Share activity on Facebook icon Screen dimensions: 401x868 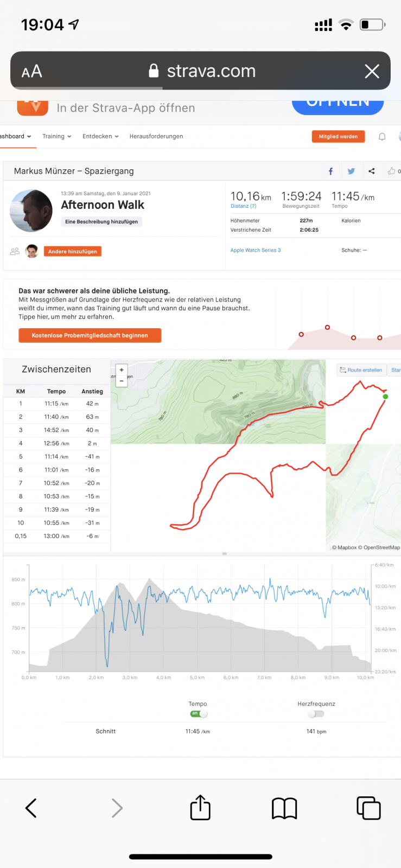pyautogui.click(x=330, y=171)
